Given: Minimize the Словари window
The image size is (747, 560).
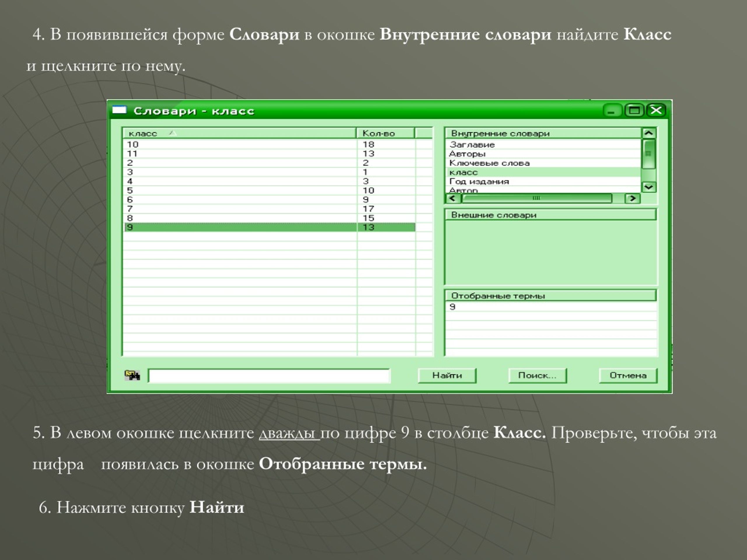Looking at the screenshot, I should [x=612, y=110].
